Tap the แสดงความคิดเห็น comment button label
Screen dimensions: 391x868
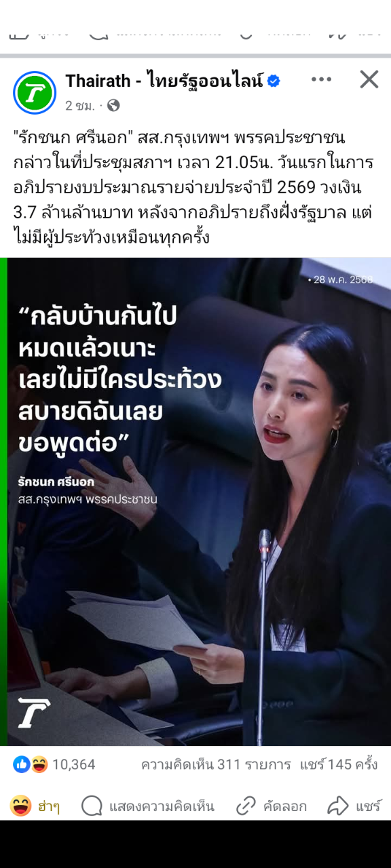(162, 806)
